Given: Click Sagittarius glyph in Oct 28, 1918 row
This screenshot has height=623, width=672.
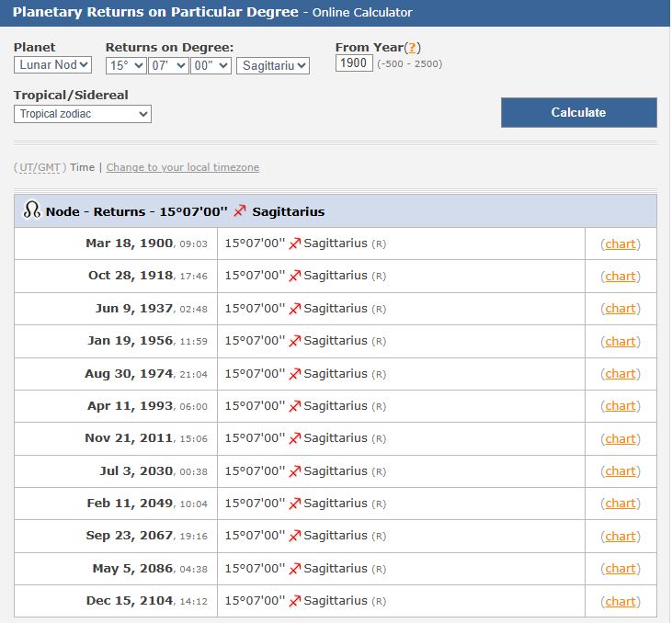Looking at the screenshot, I should point(295,276).
